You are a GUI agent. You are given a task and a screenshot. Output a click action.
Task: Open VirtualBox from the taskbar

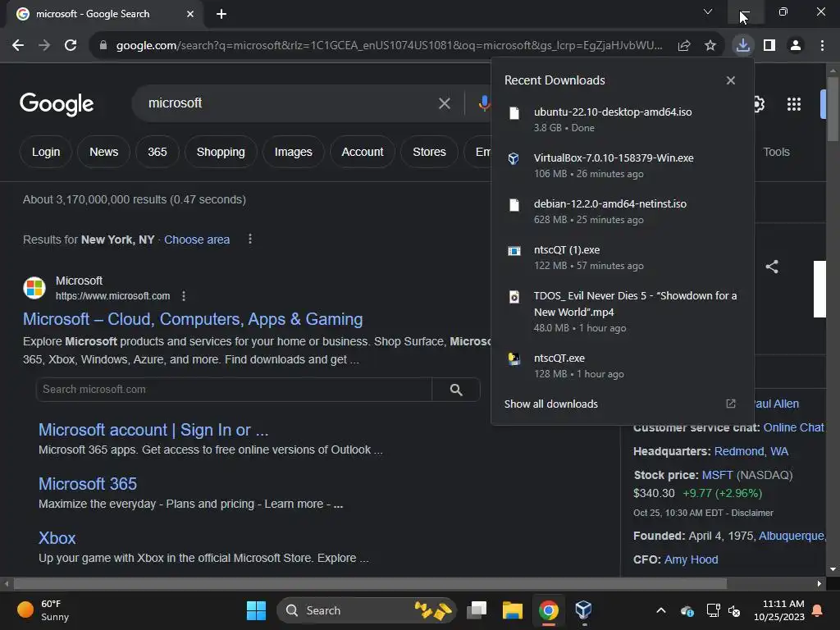(583, 610)
